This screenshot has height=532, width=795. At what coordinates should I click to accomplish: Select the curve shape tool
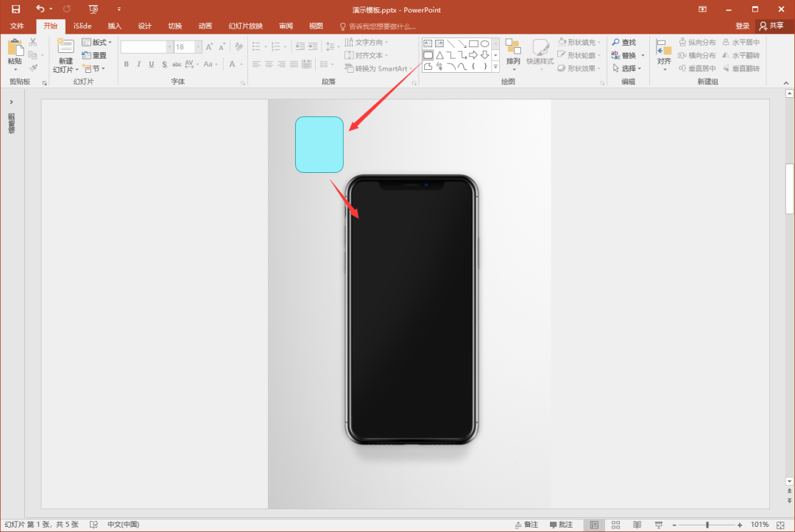coord(462,66)
